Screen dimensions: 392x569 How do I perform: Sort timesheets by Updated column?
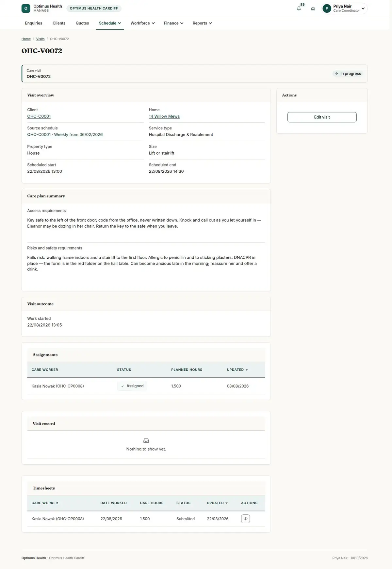point(217,503)
